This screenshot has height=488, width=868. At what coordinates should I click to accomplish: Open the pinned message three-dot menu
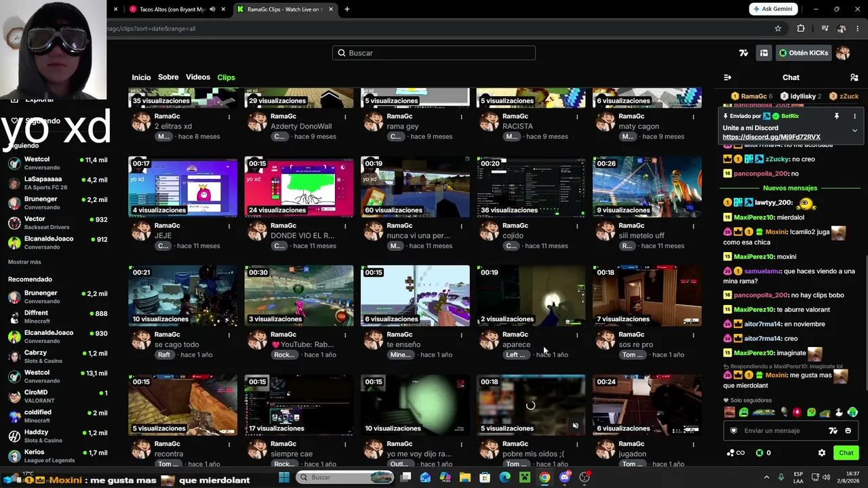point(854,116)
